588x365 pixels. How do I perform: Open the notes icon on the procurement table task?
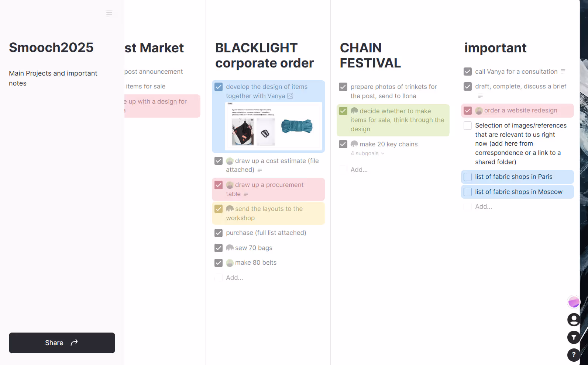pos(247,194)
